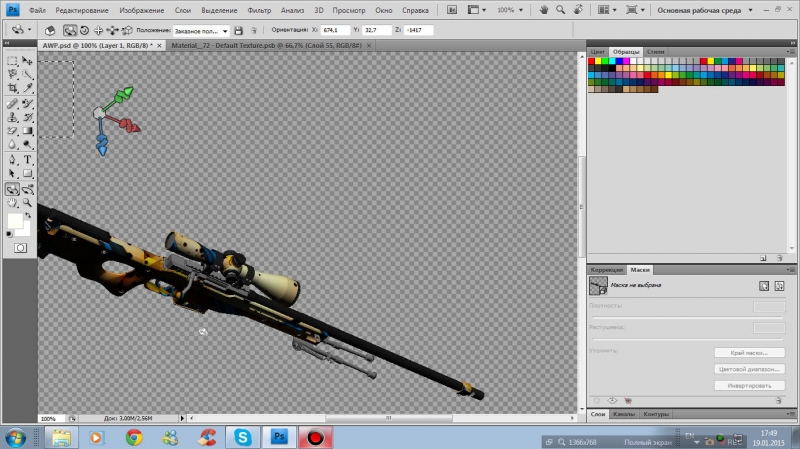Return 3D object to initial position
This screenshot has height=449, width=800.
coord(49,31)
